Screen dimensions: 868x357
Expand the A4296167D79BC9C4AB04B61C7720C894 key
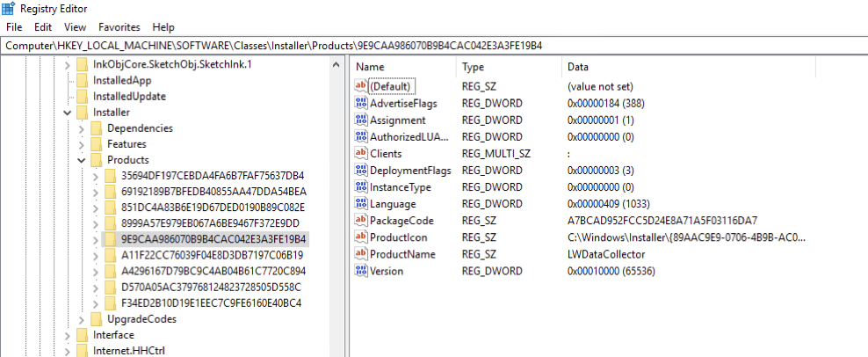point(96,272)
